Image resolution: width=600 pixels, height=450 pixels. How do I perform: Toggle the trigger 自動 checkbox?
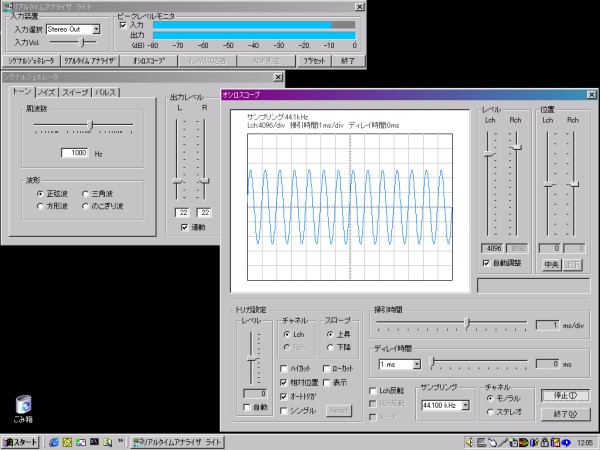click(247, 407)
